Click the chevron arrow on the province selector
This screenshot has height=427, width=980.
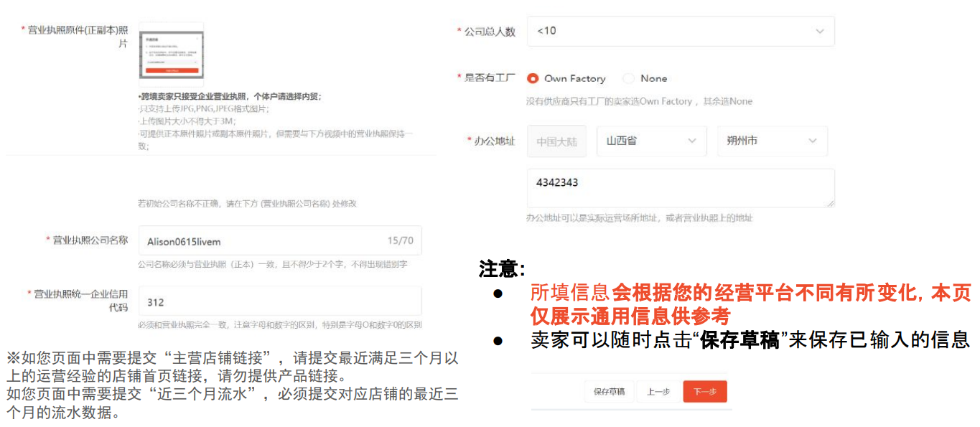tap(691, 141)
